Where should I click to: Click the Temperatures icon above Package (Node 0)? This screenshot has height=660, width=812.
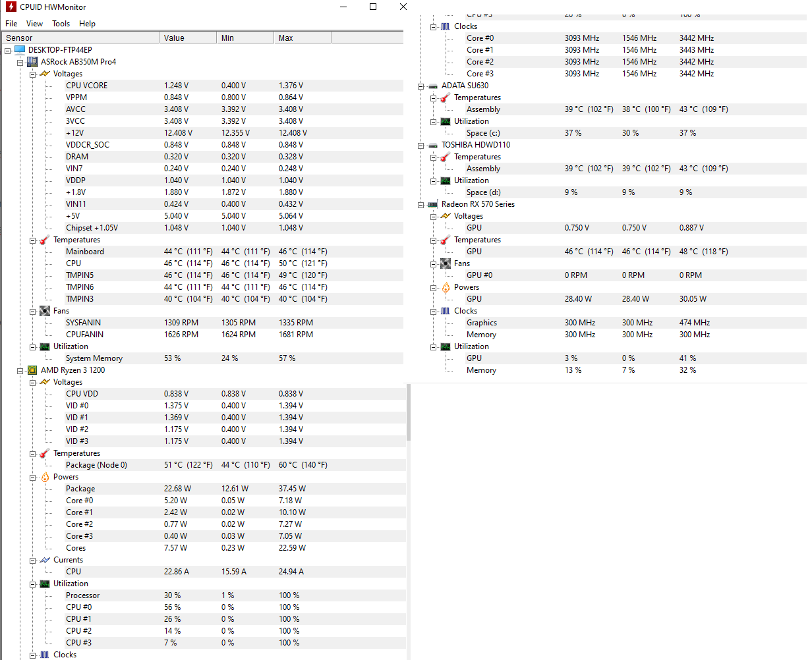click(x=45, y=453)
